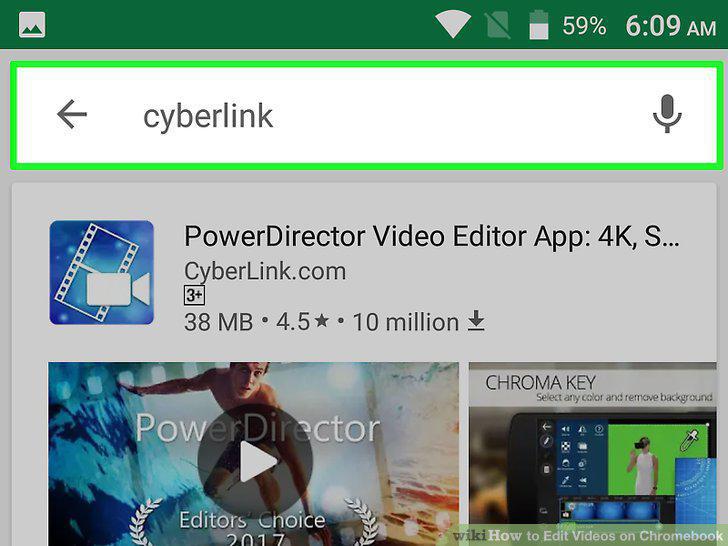Open 'PowerDirector Video Editor App: 4K, S...' title

click(x=432, y=237)
